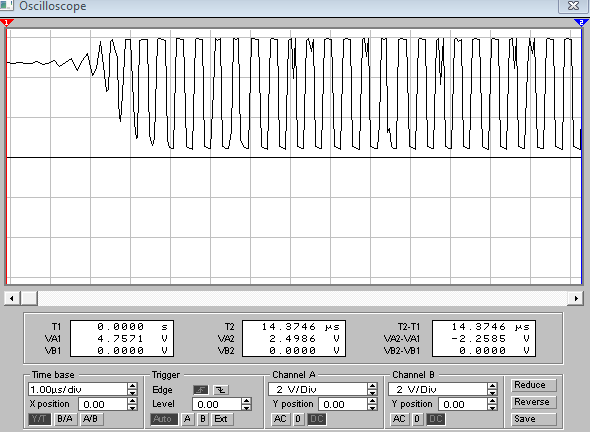Screen dimensions: 590x432
Task: Decrease Channel B Y position
Action: point(493,408)
